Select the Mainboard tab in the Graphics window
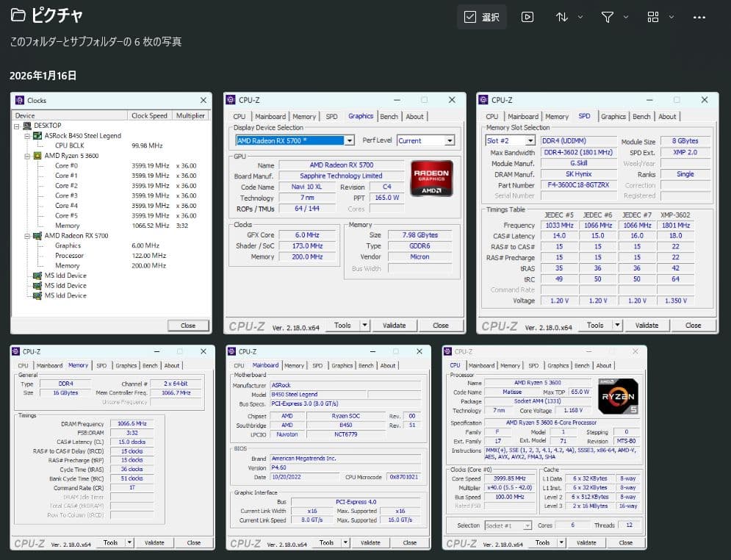 (270, 115)
